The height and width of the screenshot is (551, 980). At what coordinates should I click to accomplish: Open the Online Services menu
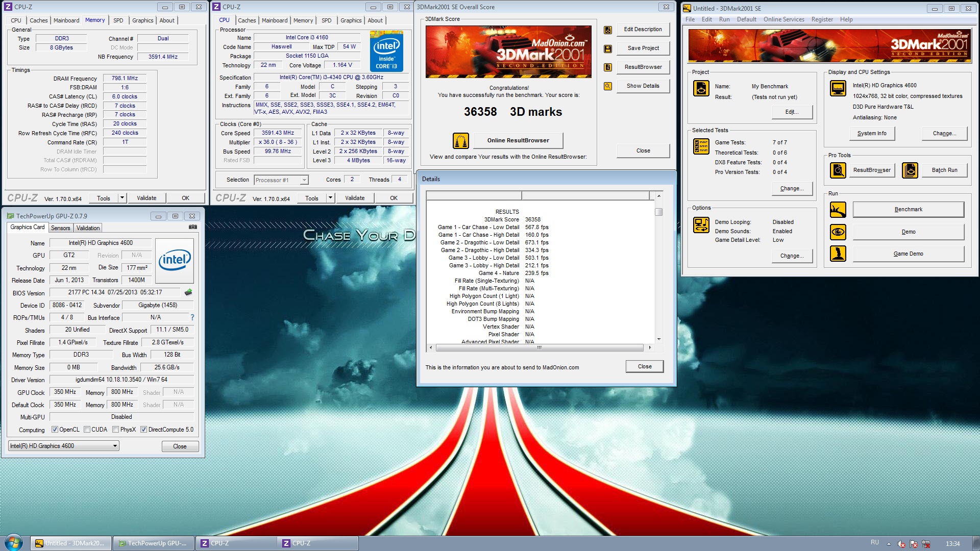pyautogui.click(x=784, y=19)
